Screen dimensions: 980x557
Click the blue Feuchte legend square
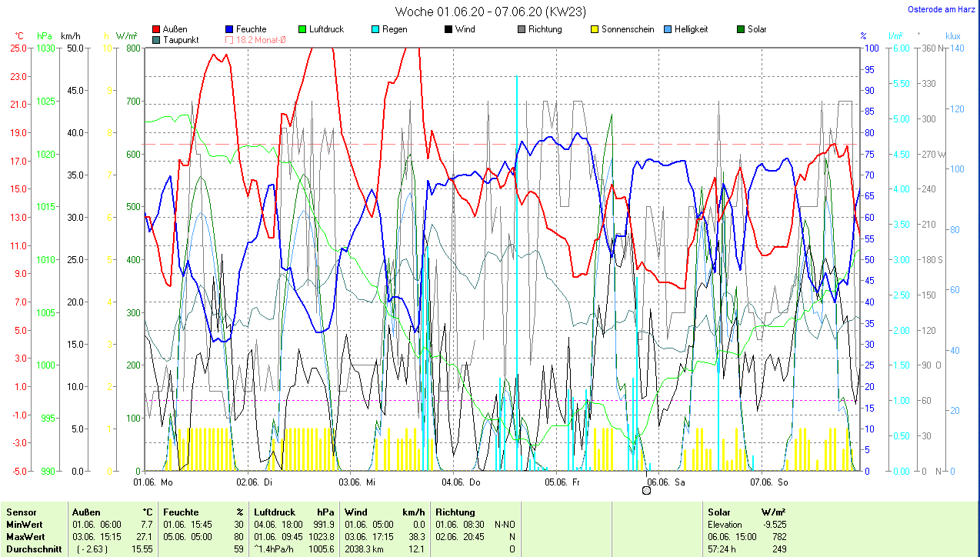[230, 29]
